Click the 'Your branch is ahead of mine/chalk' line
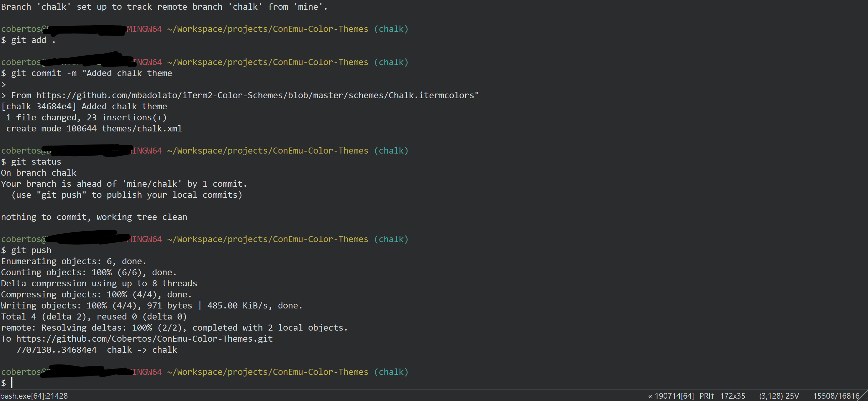This screenshot has height=401, width=868. pos(124,184)
